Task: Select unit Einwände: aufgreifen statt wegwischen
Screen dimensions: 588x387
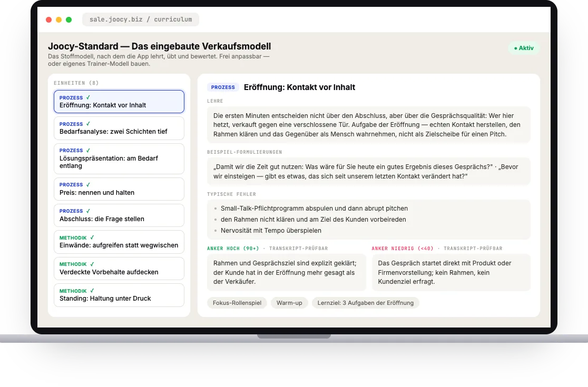Action: pos(119,242)
